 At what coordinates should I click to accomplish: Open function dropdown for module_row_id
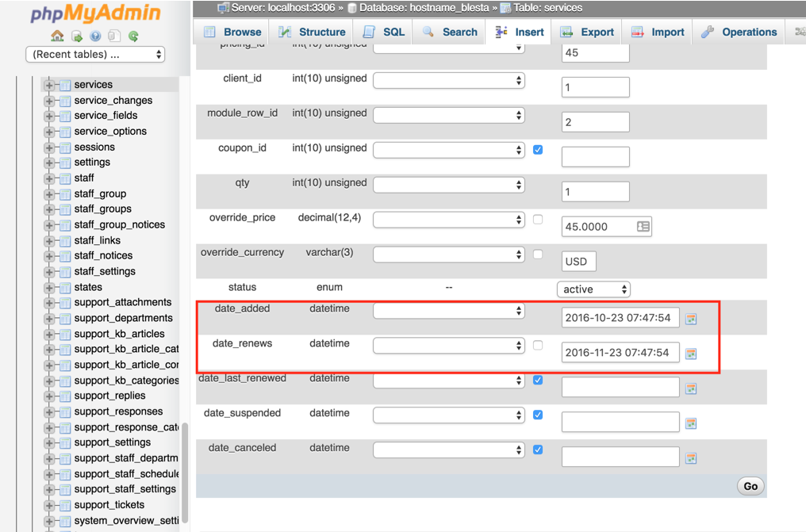tap(449, 115)
